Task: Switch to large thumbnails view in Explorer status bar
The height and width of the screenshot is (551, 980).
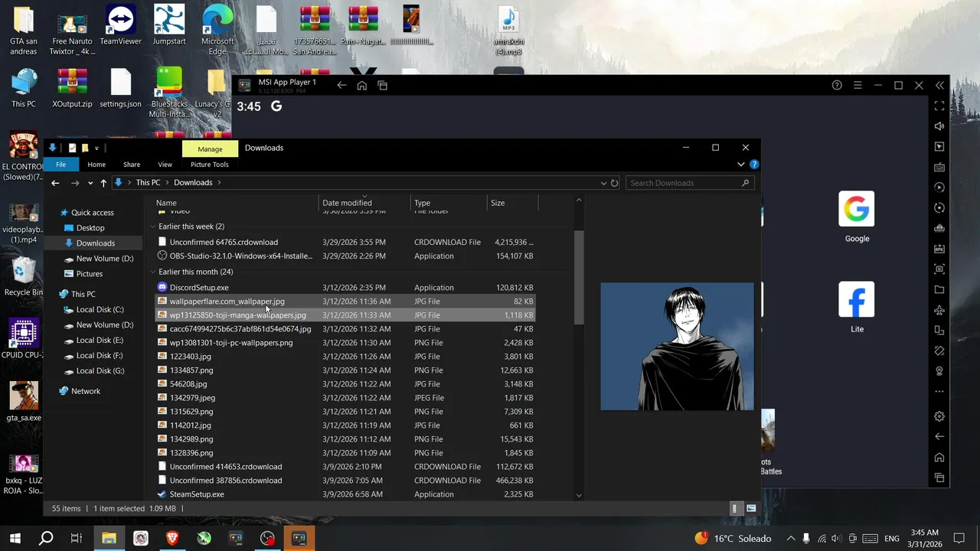Action: [751, 508]
